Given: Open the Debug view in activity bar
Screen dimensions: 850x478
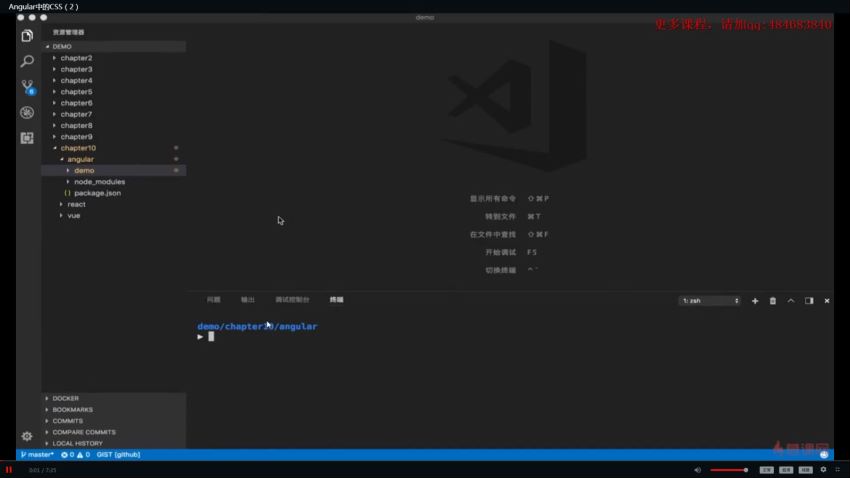Looking at the screenshot, I should [27, 112].
